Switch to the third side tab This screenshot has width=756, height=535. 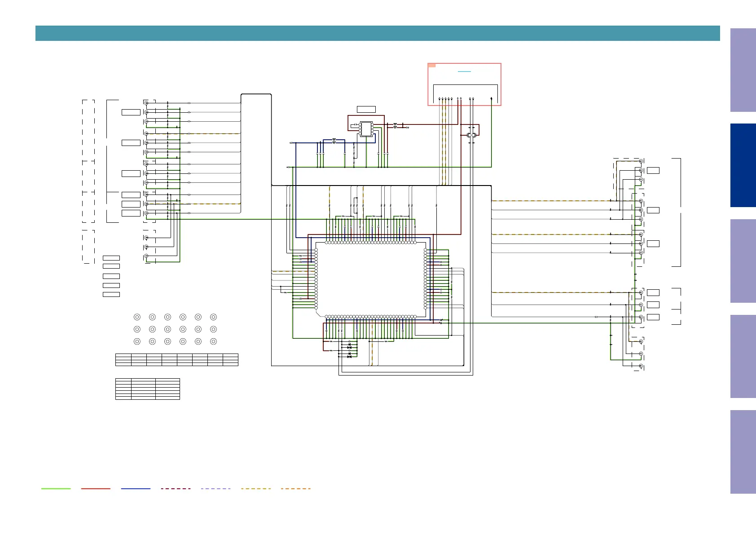tap(743, 261)
